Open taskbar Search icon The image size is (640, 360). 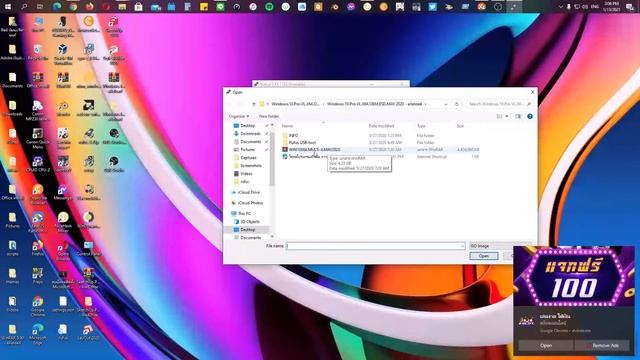click(24, 7)
